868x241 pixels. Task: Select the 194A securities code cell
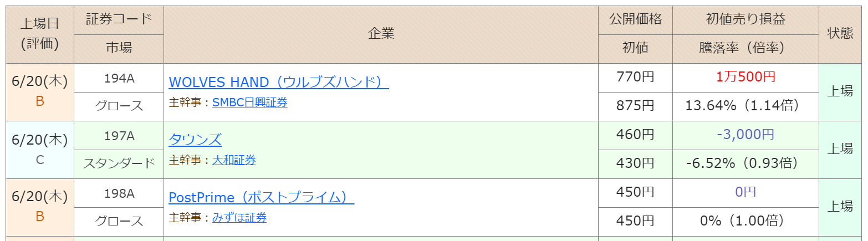click(119, 78)
